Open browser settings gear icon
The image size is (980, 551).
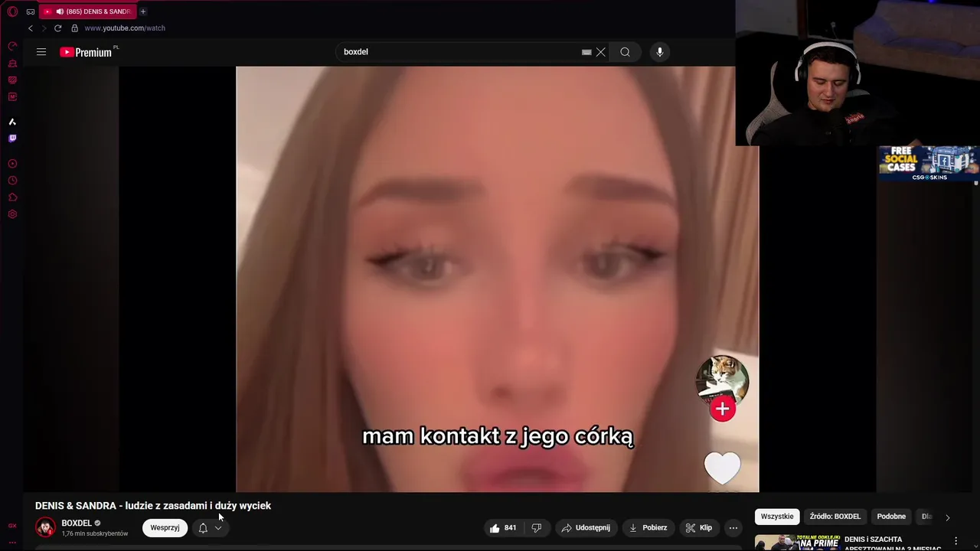point(12,214)
